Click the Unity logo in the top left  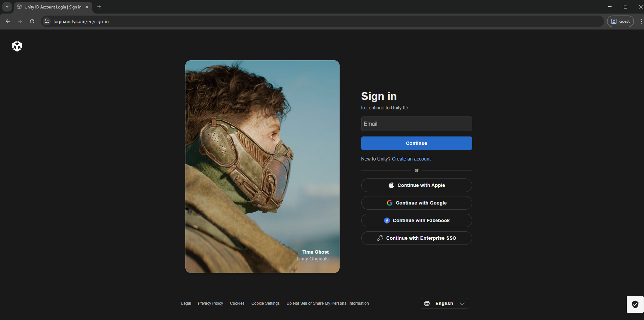[x=17, y=46]
